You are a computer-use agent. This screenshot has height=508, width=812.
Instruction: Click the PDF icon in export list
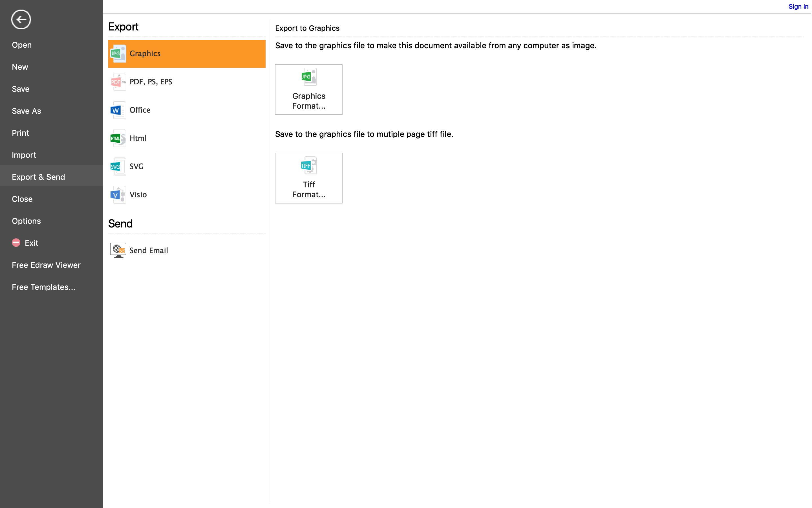point(118,82)
